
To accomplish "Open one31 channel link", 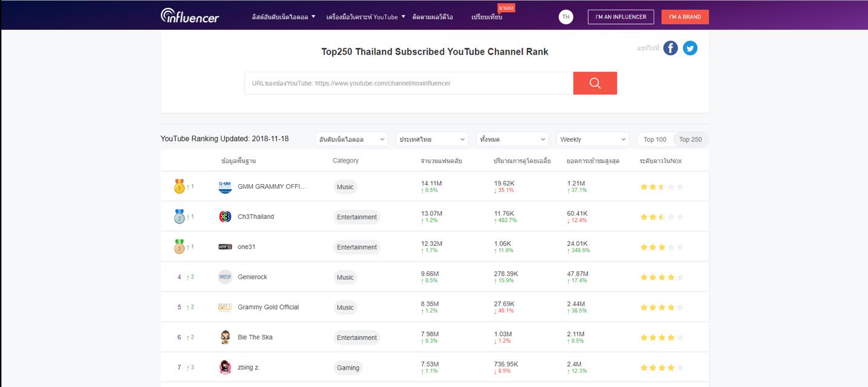I will [x=247, y=247].
